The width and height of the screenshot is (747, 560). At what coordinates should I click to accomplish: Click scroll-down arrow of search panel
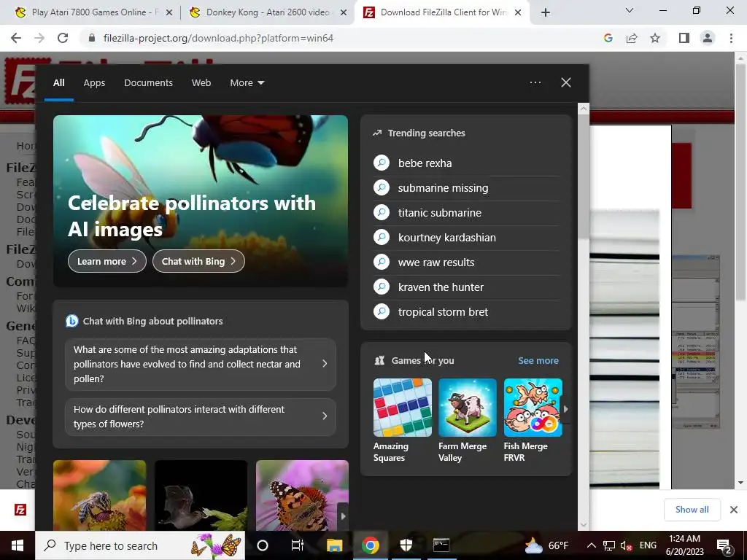click(x=584, y=525)
